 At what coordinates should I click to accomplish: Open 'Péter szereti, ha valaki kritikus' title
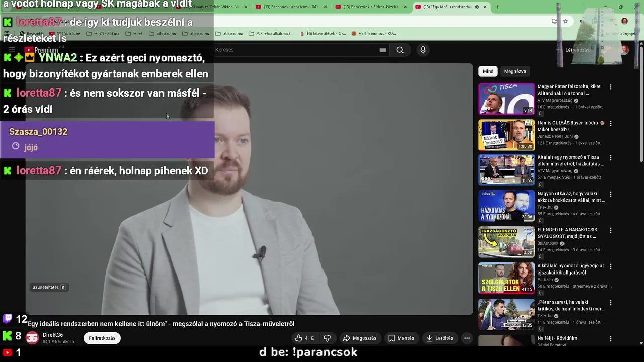pyautogui.click(x=571, y=305)
